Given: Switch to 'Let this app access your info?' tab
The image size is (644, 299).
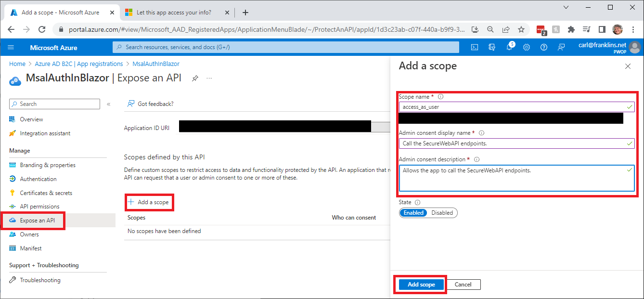Looking at the screenshot, I should 174,13.
